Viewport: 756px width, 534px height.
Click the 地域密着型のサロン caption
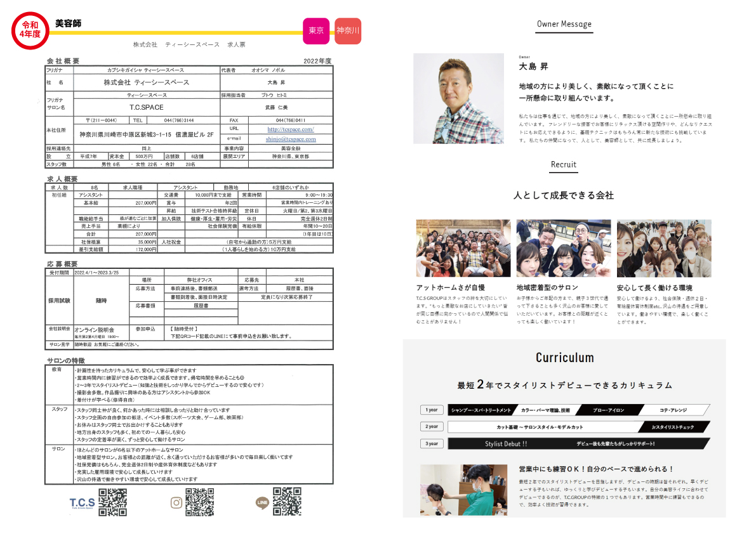coord(547,287)
